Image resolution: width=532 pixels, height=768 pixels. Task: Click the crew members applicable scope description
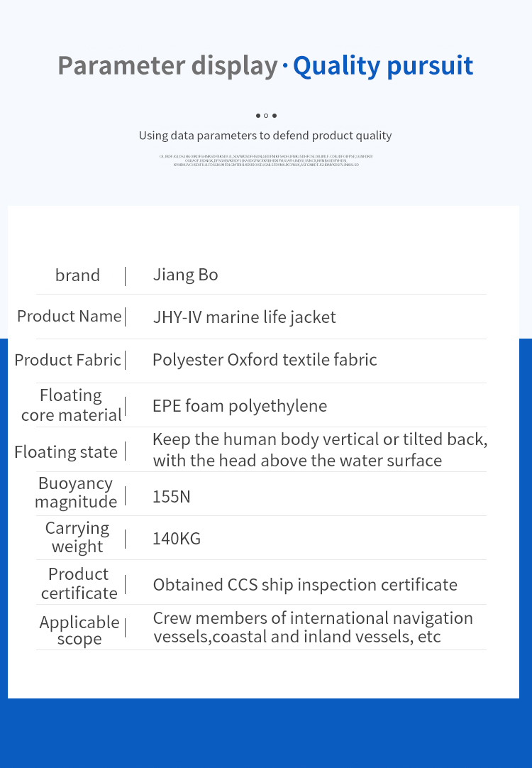tap(313, 627)
